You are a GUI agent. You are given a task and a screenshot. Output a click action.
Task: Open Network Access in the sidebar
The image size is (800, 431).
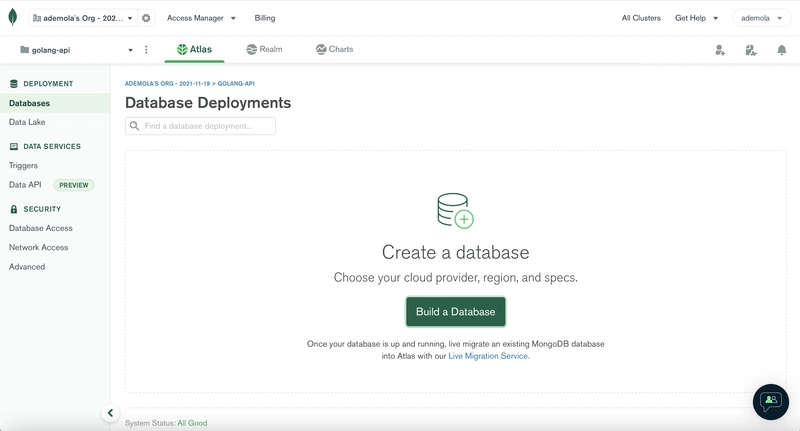(38, 247)
